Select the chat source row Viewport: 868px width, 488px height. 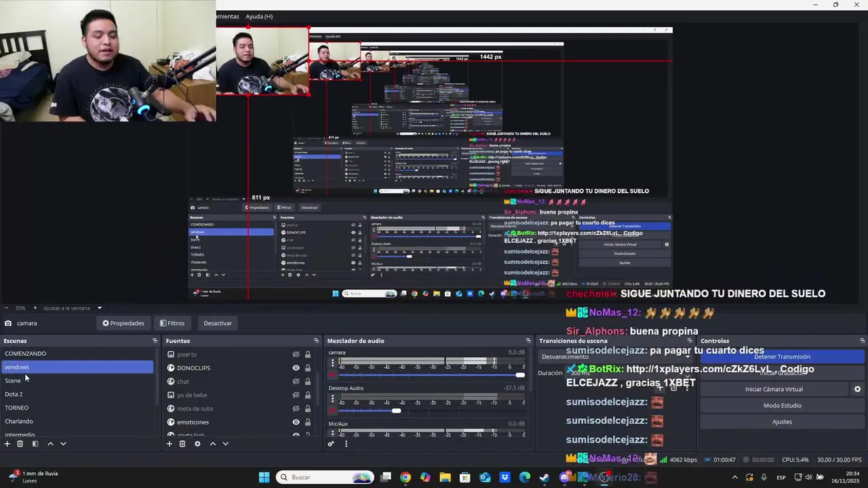[236, 382]
